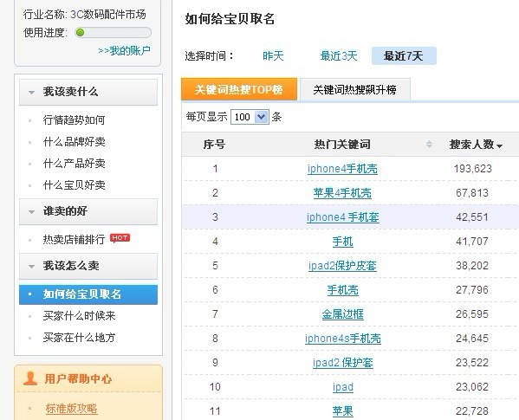The height and width of the screenshot is (420, 519).
Task: Open keyword 手机壳 link in row 6
Action: click(342, 290)
